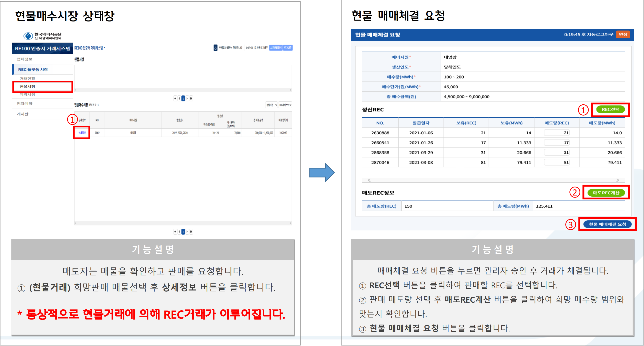Go to first page in bottom pagination
Viewport: 644px width, 346px height.
[x=175, y=232]
